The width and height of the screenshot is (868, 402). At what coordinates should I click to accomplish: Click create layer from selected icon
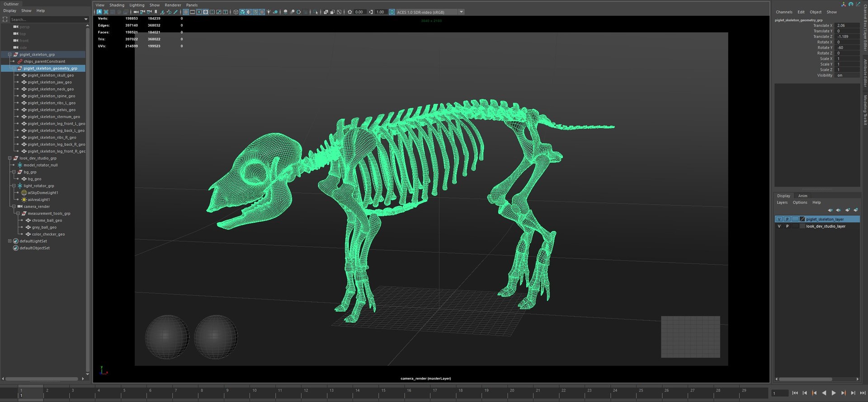[x=856, y=210]
